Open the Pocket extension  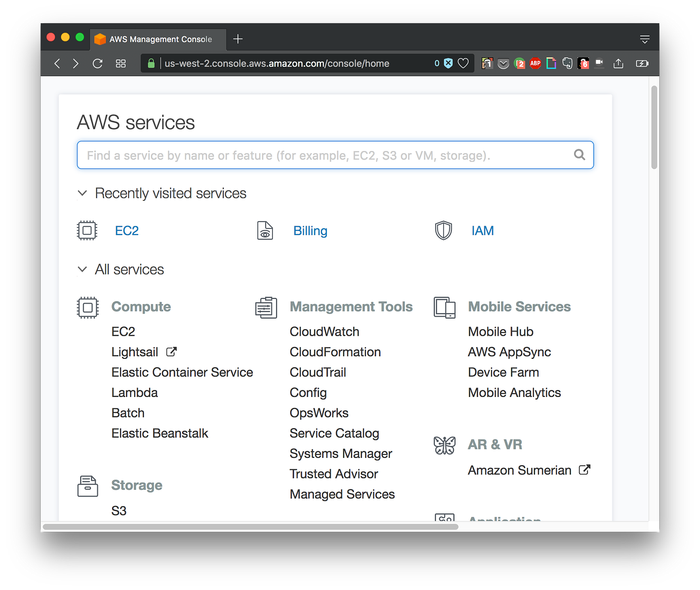(x=504, y=64)
